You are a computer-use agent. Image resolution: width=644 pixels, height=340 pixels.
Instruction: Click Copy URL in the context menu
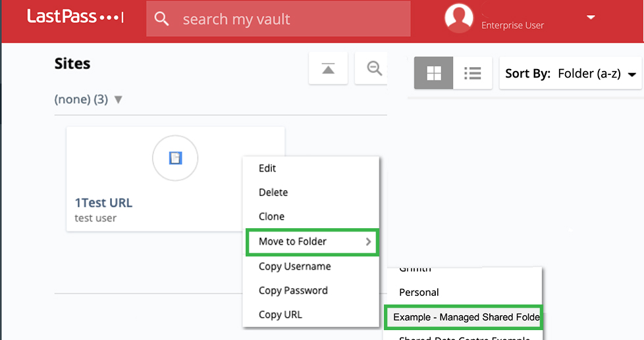pyautogui.click(x=280, y=314)
